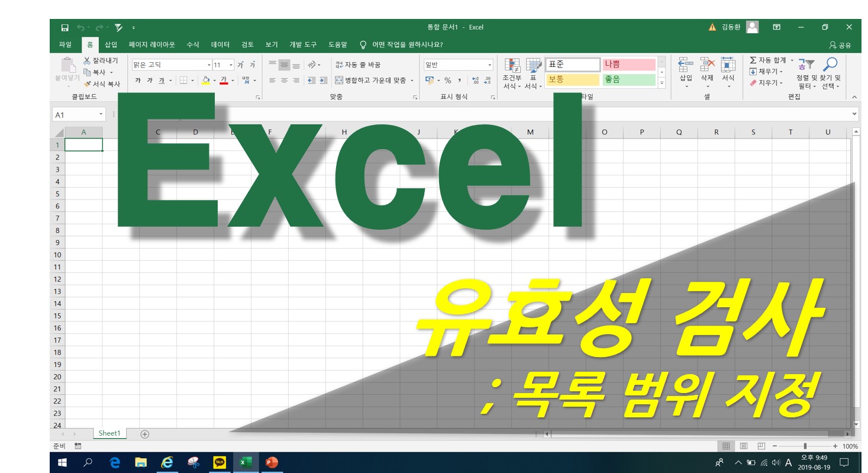Click the accounting number format icon
The height and width of the screenshot is (473, 868).
point(430,81)
